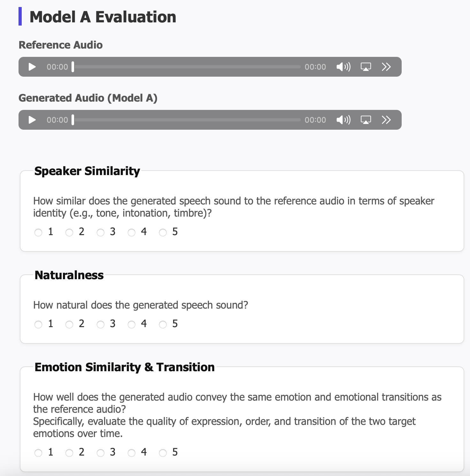Mute the Generated Audio volume icon
This screenshot has width=470, height=476.
click(x=343, y=120)
